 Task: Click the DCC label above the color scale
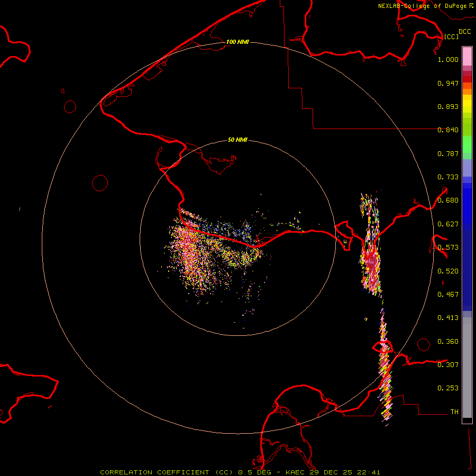click(x=464, y=32)
